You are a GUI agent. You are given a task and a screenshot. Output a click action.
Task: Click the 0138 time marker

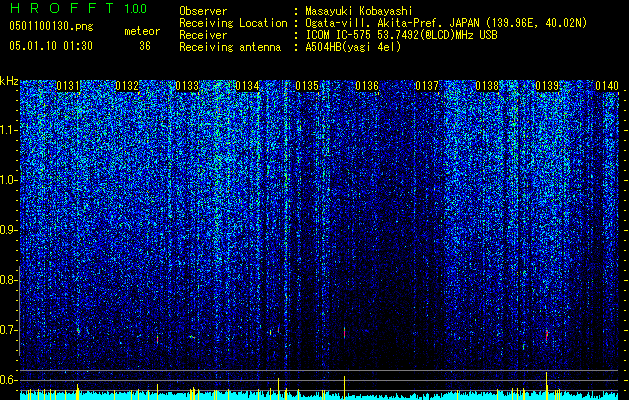click(487, 86)
